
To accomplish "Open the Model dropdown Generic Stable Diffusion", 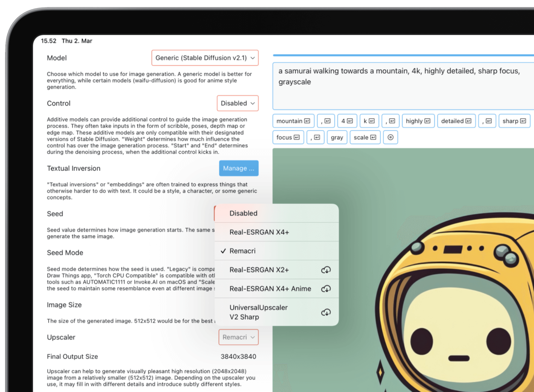I will point(205,58).
